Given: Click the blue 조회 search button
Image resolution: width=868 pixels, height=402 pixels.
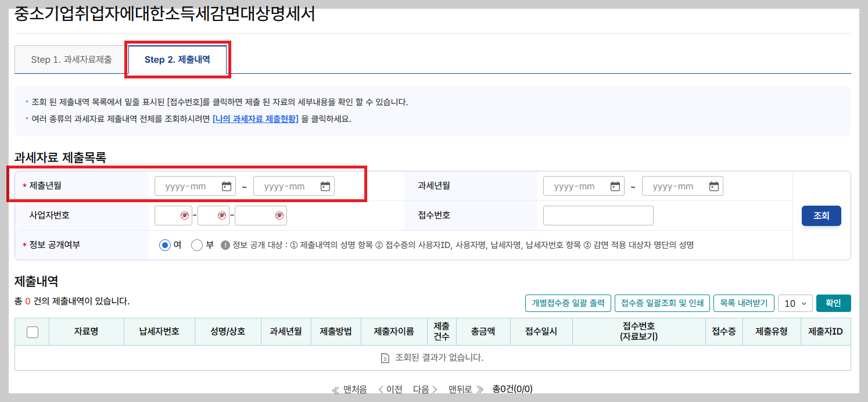Looking at the screenshot, I should coord(821,215).
